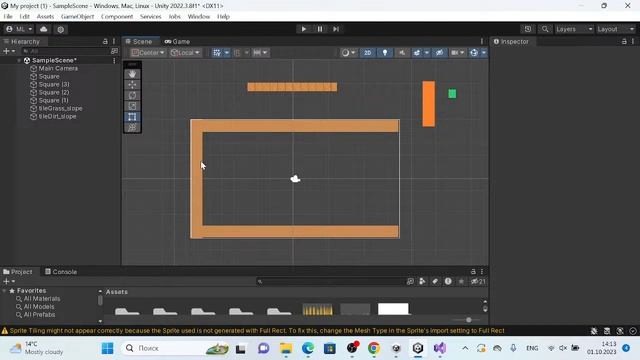Open the Center pivot dropdown
This screenshot has height=360, width=640.
pos(148,53)
